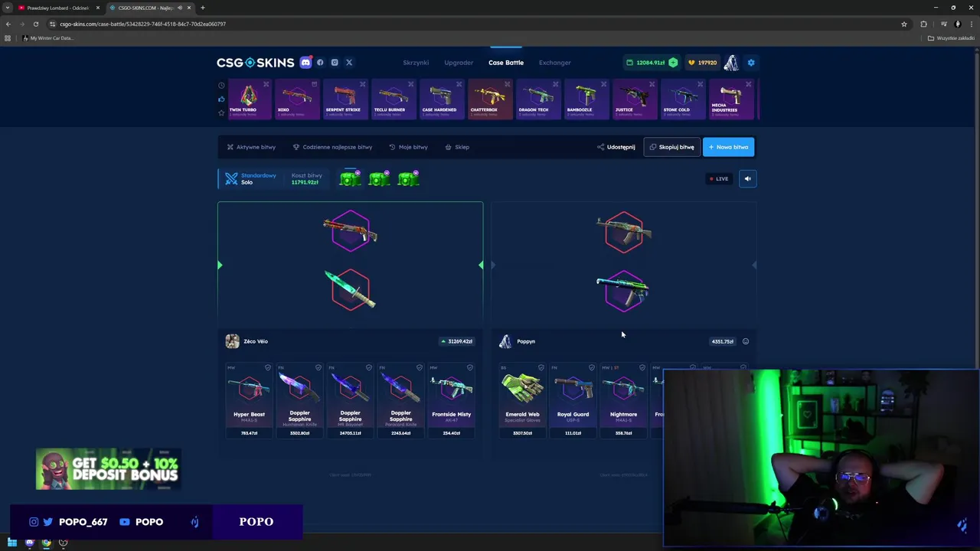The image size is (980, 551).
Task: Click the CSGO SKINS logo
Action: click(255, 63)
